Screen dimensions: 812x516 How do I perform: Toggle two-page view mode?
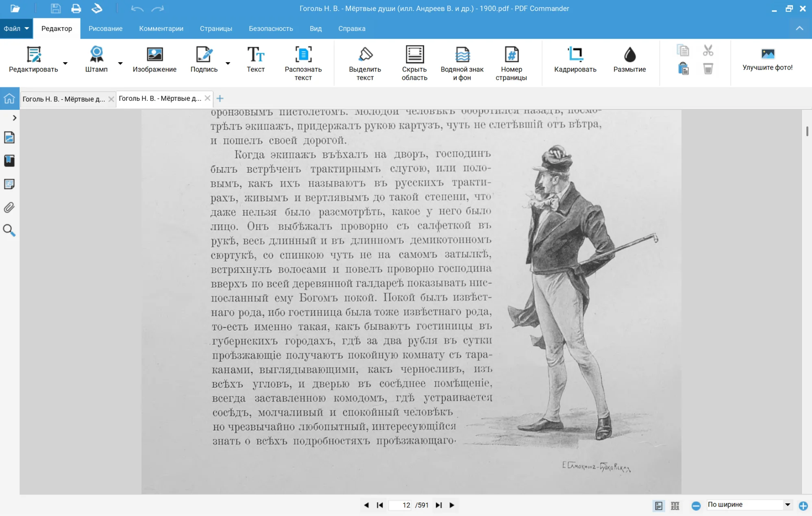coord(675,505)
